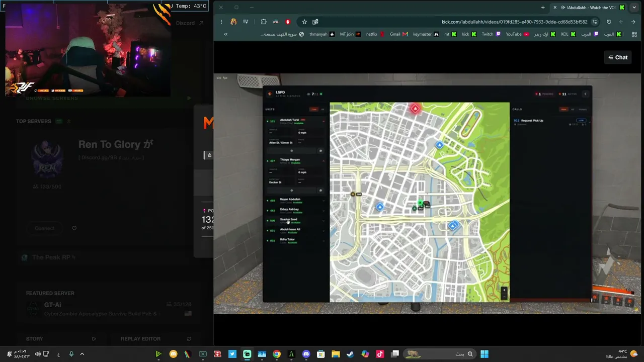Click the red shield extension icon
Screen dimensions: 644x362
coord(288,22)
